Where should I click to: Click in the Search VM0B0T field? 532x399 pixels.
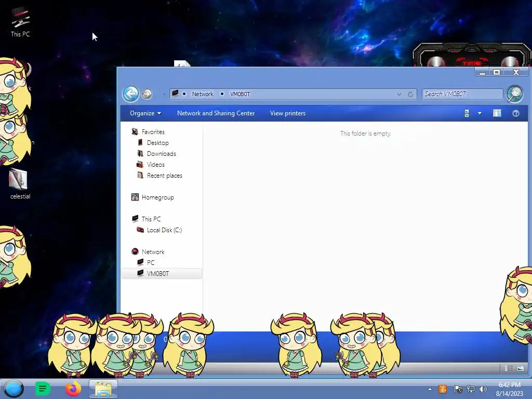[462, 94]
